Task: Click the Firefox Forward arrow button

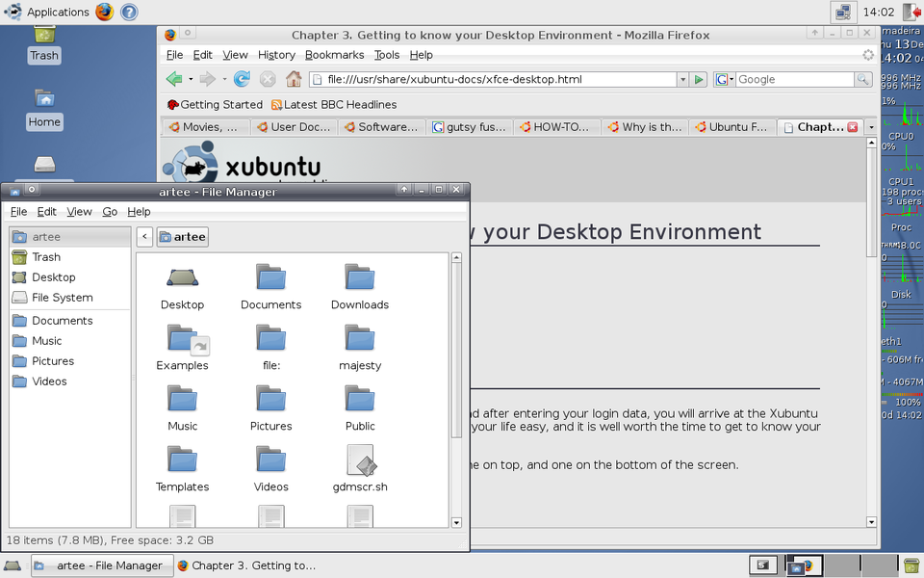Action: coord(208,78)
